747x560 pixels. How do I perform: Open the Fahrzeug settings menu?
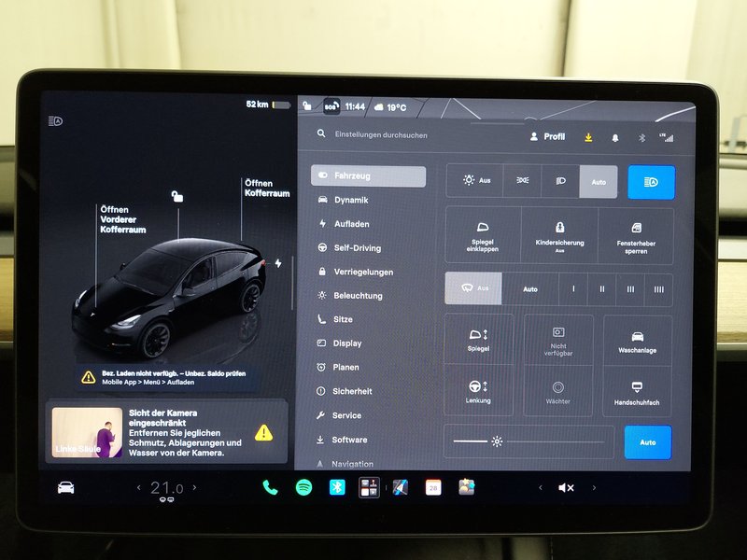tap(368, 175)
